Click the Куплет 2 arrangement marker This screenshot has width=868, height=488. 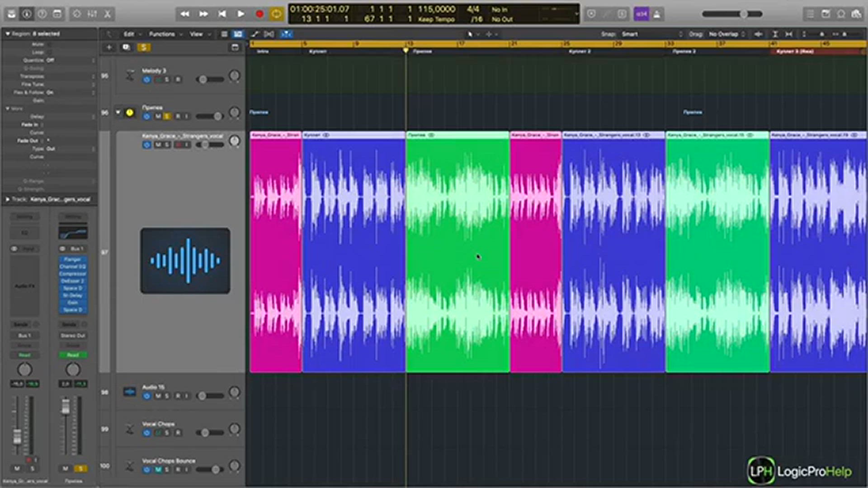(x=580, y=52)
